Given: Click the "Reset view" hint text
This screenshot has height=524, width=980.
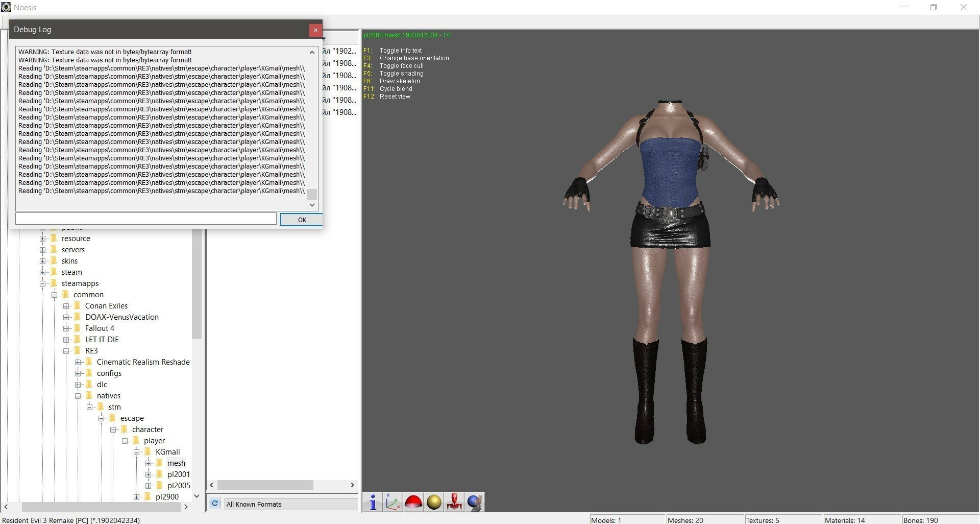Looking at the screenshot, I should tap(395, 97).
